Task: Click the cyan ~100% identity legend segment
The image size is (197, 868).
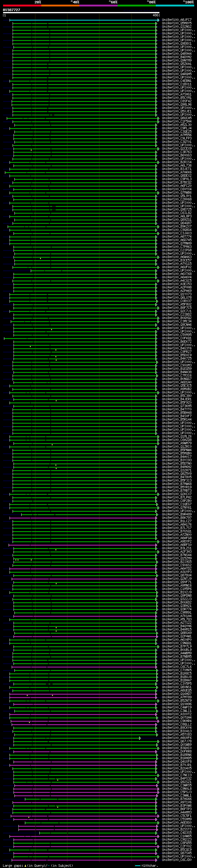Action: 175,6
